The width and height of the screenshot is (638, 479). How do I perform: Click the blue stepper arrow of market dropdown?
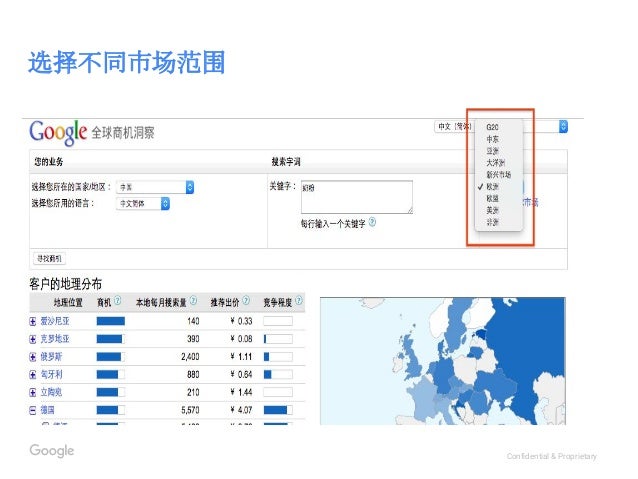tap(563, 127)
